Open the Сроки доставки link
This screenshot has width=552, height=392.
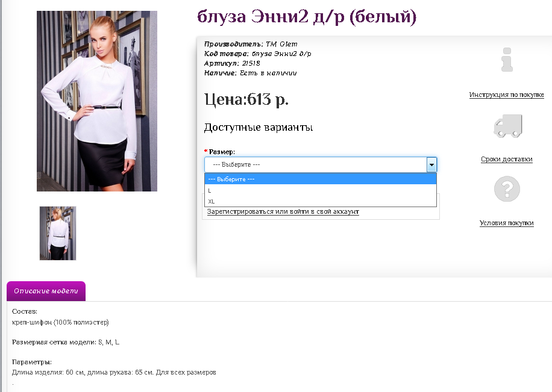click(507, 159)
